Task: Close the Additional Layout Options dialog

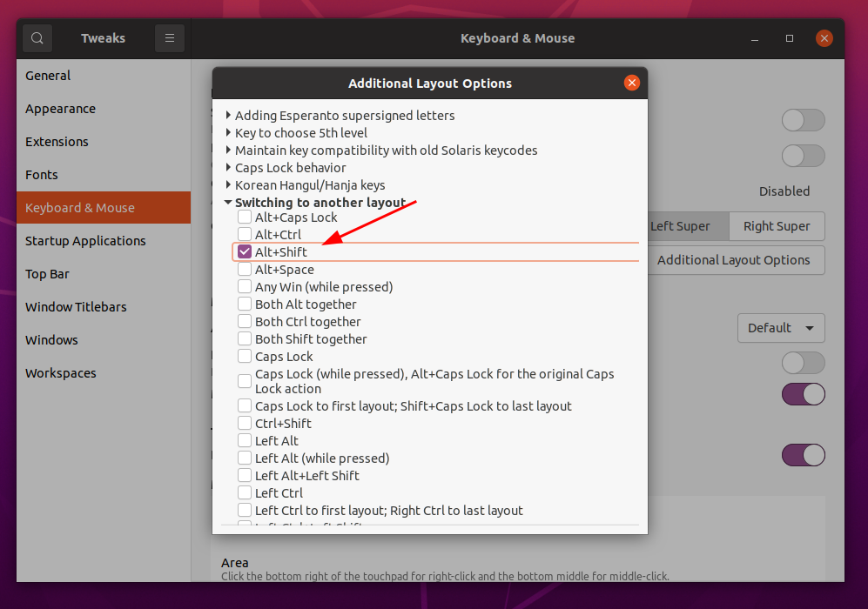Action: (632, 83)
